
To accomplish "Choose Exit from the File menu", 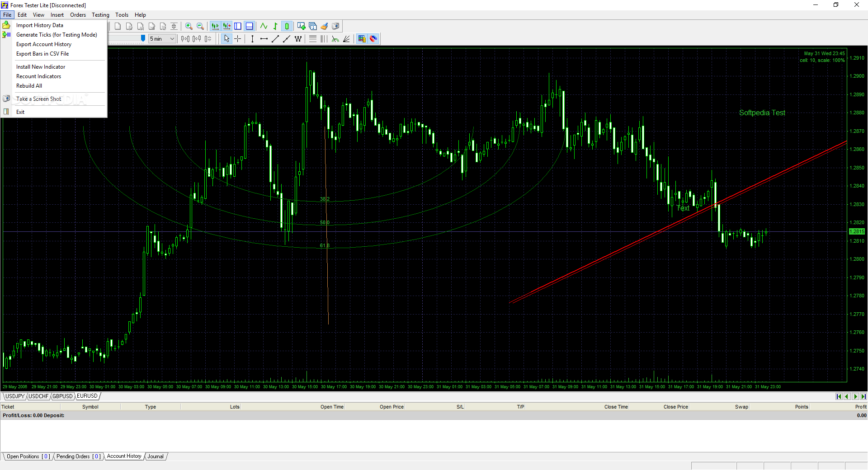I will (54, 112).
